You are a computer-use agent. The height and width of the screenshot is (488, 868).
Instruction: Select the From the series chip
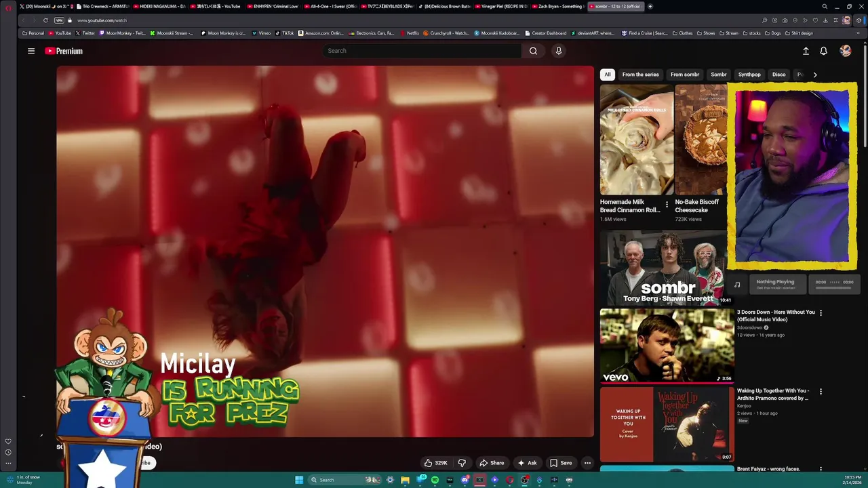click(640, 75)
